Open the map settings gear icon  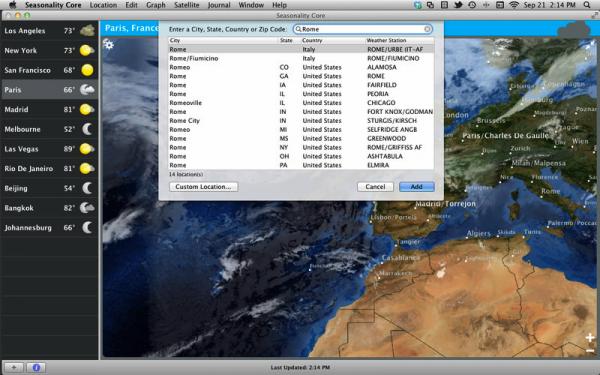(109, 44)
